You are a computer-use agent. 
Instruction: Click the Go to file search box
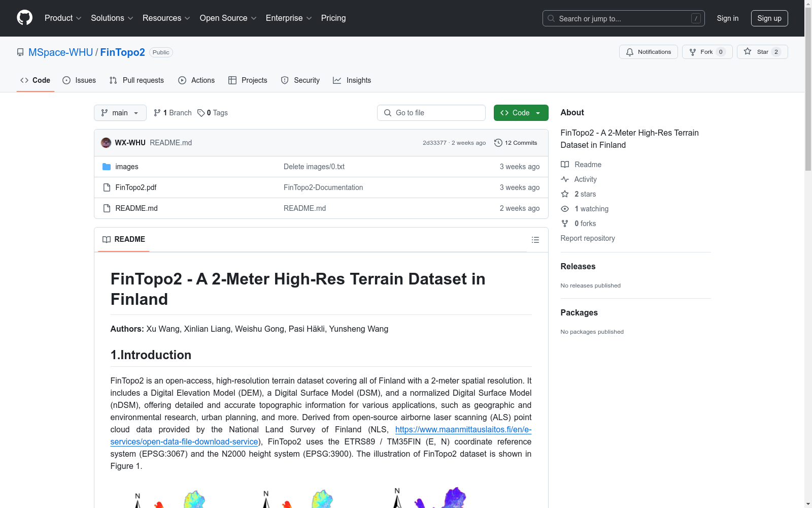431,113
